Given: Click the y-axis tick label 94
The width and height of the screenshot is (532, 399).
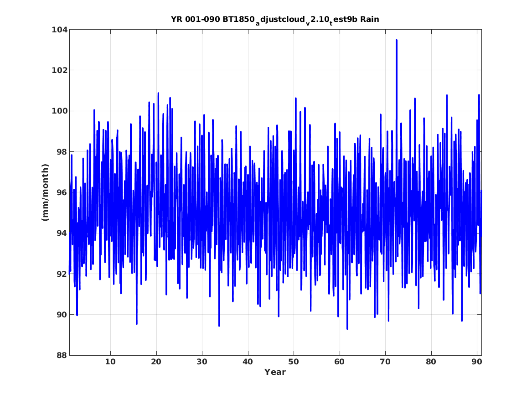Looking at the screenshot, I should 62,233.
